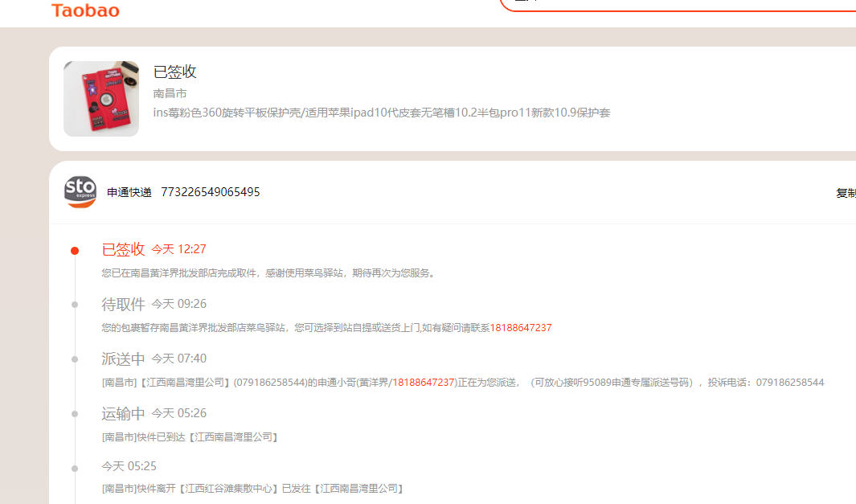Click the red 已签收 status at 今天 12:27
The height and width of the screenshot is (504, 856).
coord(123,249)
